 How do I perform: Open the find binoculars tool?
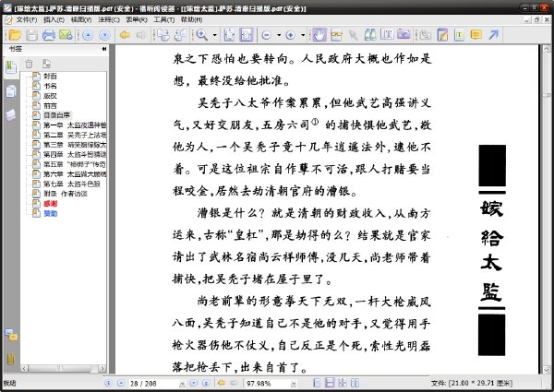[370, 34]
